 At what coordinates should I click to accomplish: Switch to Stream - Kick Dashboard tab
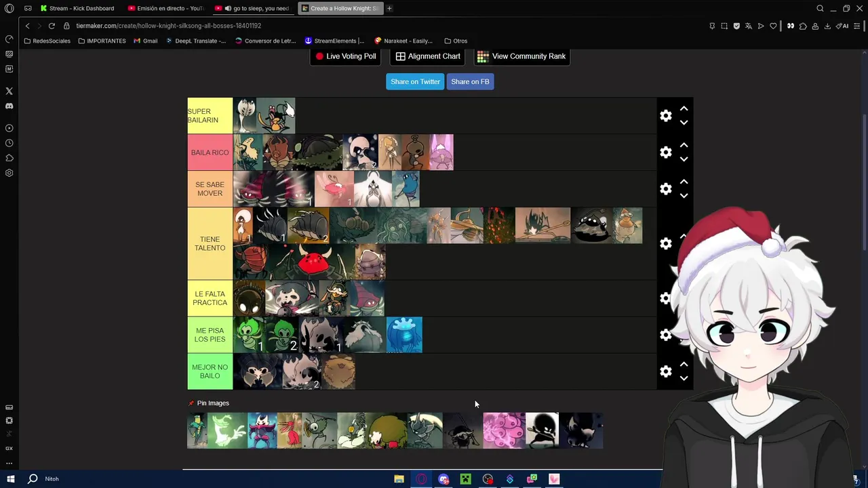pos(77,8)
